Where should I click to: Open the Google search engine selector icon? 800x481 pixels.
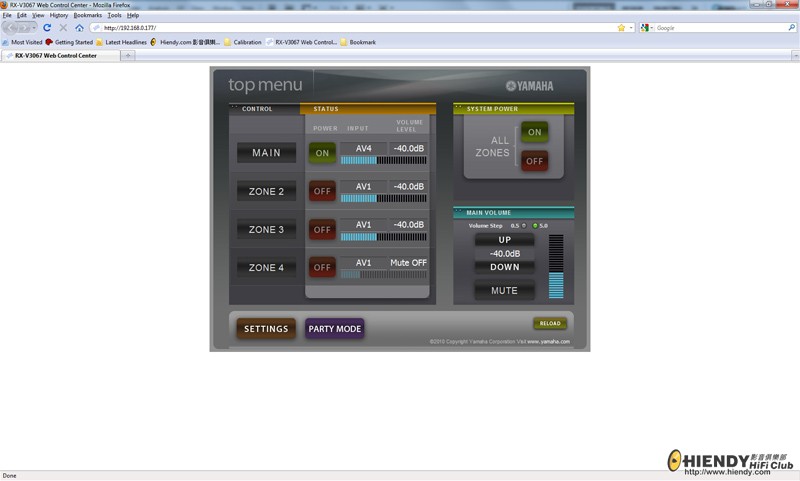646,28
